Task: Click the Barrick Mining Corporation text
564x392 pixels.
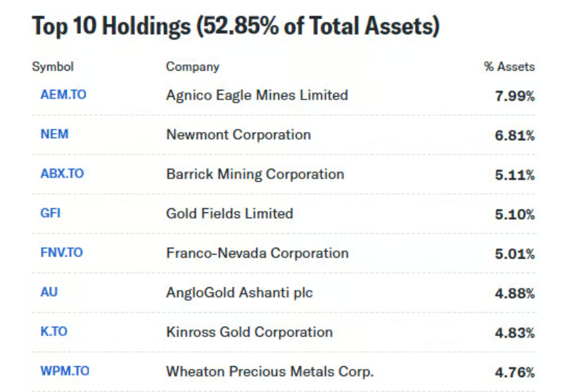Action: click(x=254, y=174)
